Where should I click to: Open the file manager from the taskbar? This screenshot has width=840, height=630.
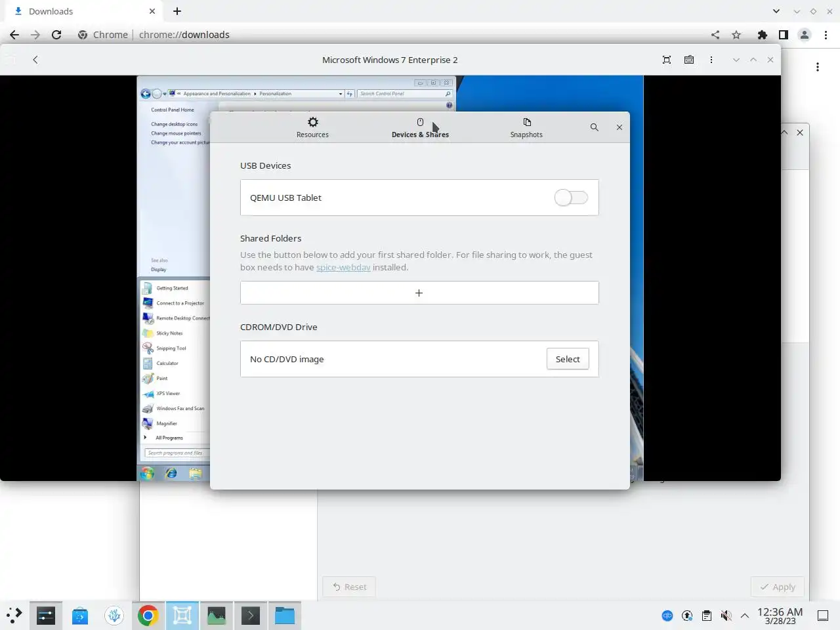point(285,616)
